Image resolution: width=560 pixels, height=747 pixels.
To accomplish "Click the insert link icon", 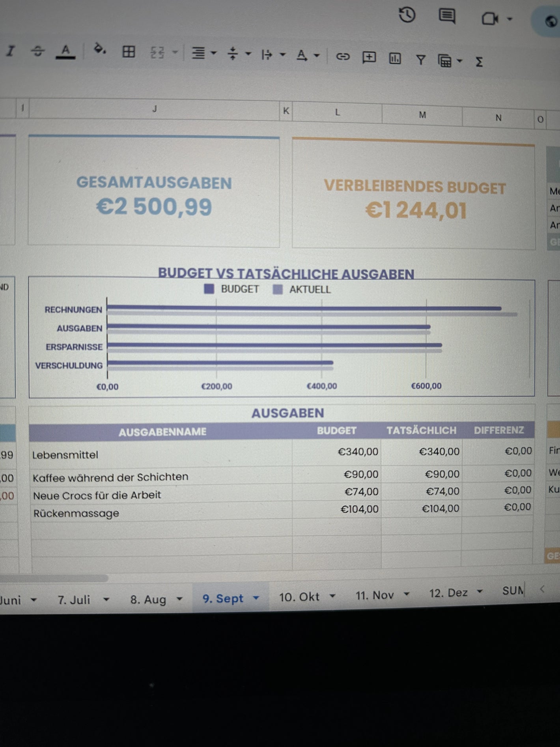I will click(x=342, y=56).
